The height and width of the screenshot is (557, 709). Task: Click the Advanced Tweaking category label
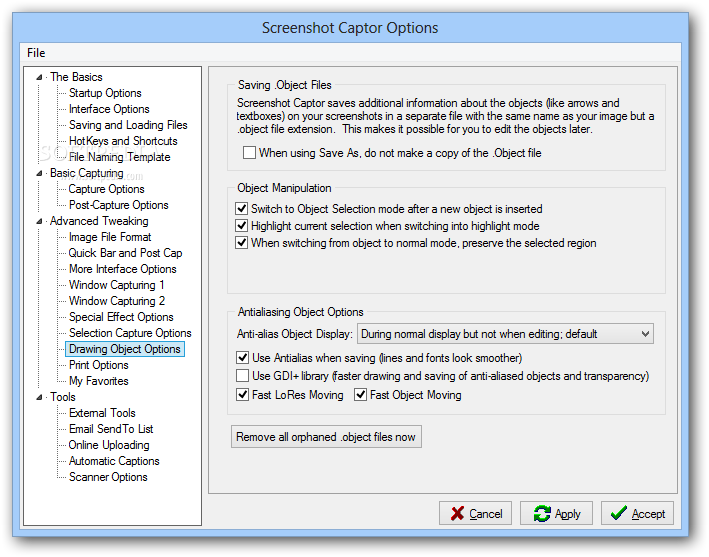99,221
